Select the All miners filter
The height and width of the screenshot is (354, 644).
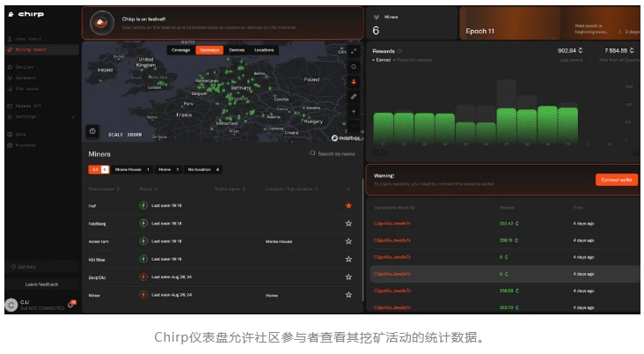click(99, 169)
